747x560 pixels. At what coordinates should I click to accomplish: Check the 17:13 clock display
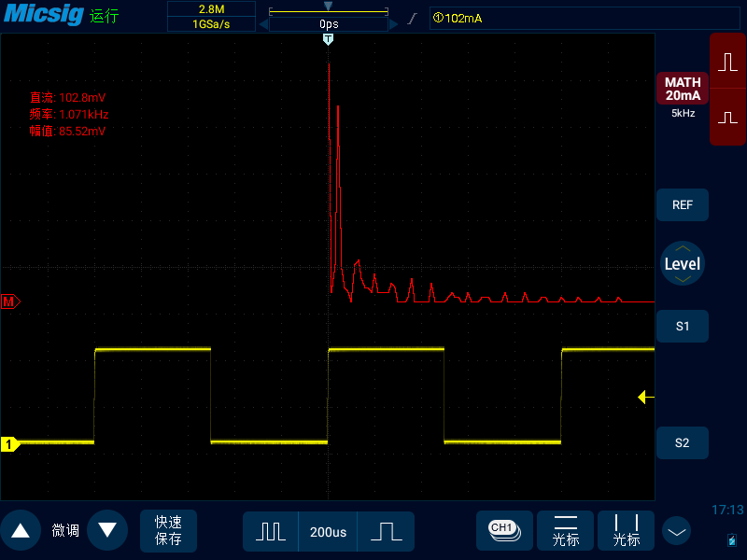coord(727,510)
